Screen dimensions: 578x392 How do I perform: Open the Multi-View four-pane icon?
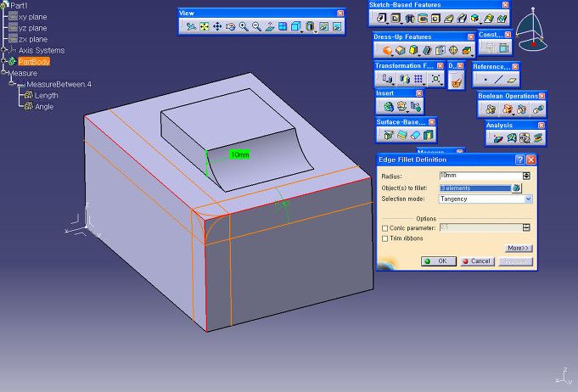(x=283, y=26)
